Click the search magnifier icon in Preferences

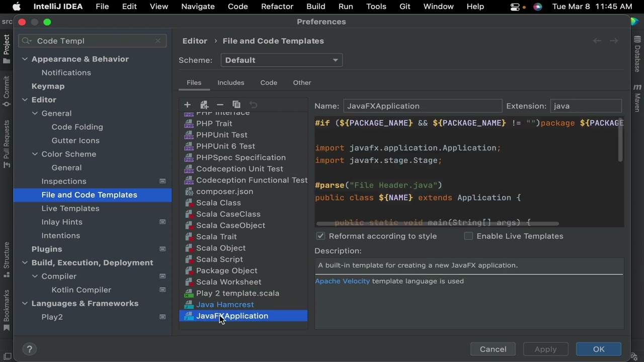pos(27,41)
